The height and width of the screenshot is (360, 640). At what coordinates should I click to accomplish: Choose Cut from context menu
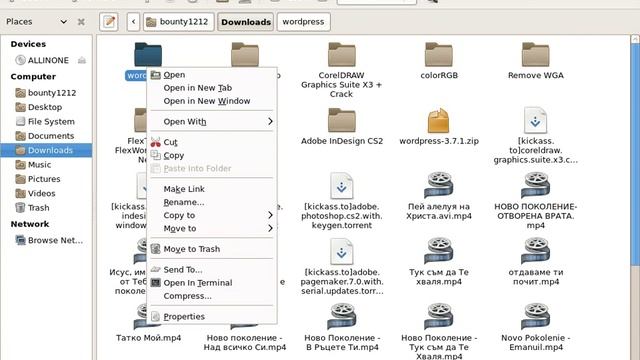pyautogui.click(x=212, y=142)
